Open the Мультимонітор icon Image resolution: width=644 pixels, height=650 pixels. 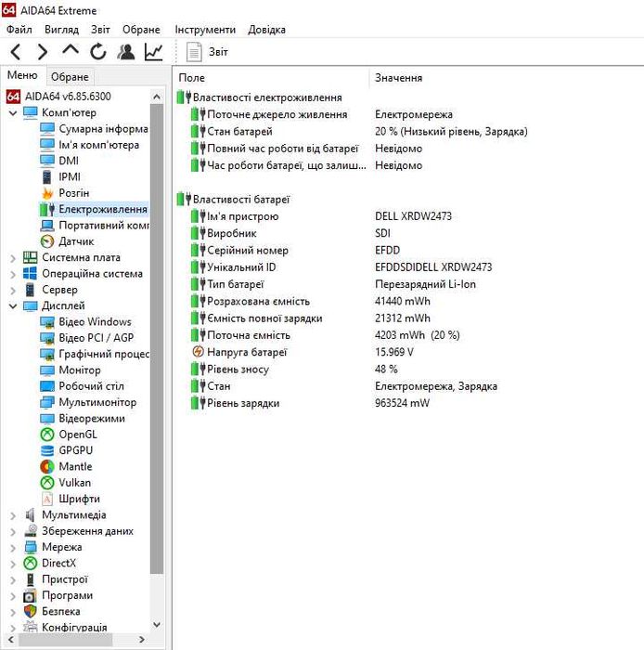pyautogui.click(x=47, y=402)
